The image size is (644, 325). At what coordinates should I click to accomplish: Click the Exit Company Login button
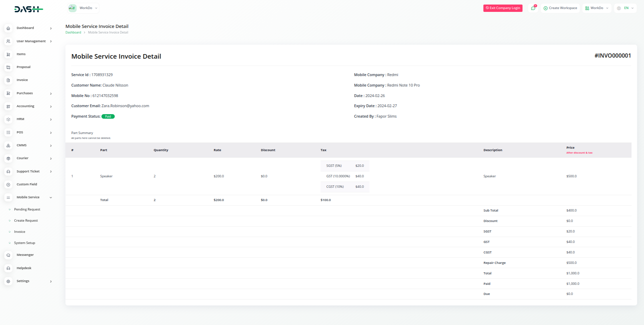(x=502, y=8)
